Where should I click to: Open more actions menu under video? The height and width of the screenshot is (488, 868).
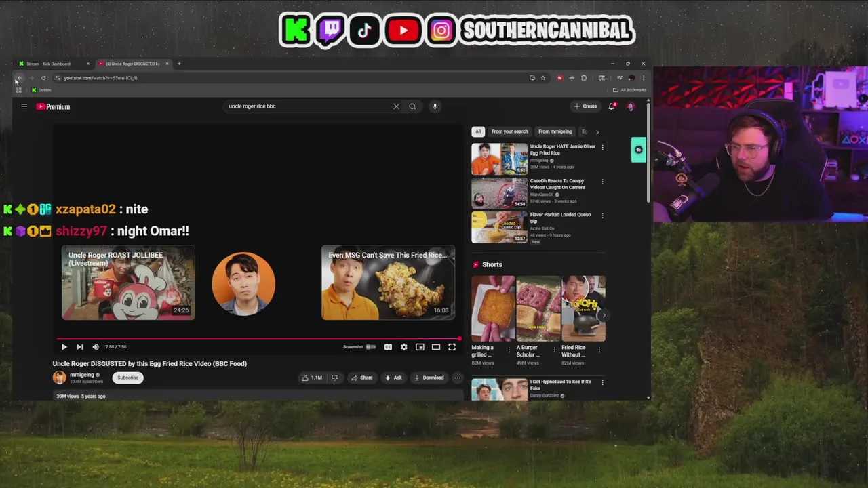pos(458,378)
